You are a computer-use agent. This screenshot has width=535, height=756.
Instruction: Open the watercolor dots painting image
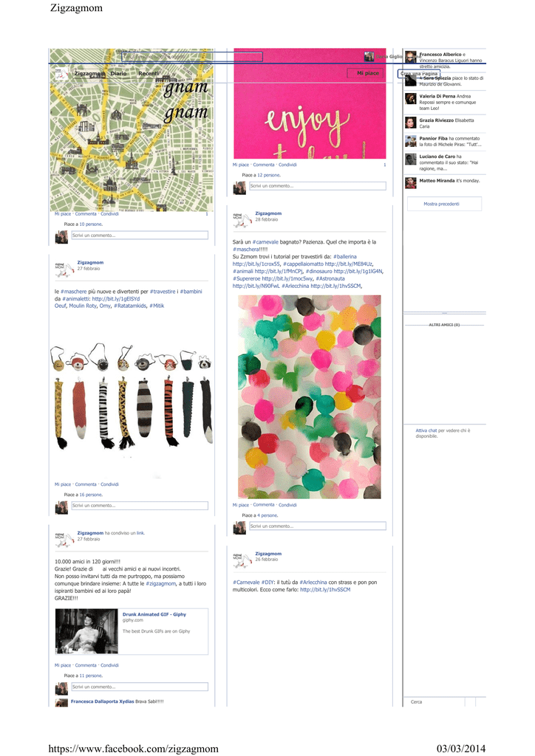coord(309,396)
